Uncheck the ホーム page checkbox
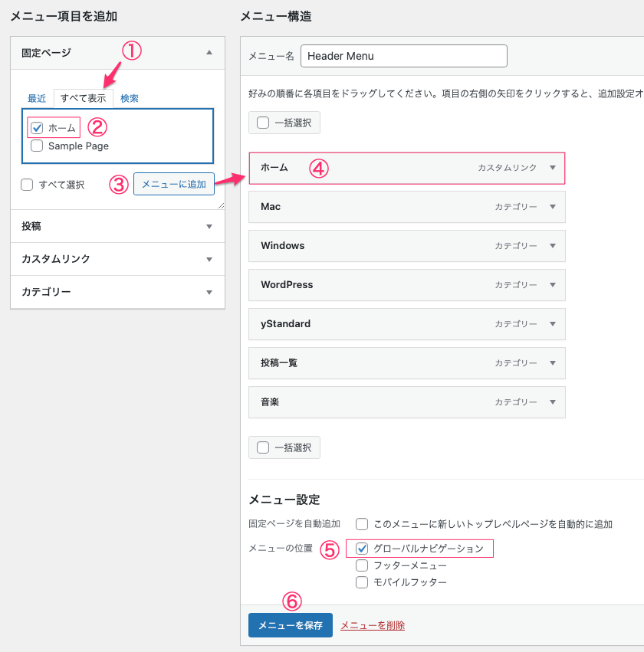 (x=37, y=128)
